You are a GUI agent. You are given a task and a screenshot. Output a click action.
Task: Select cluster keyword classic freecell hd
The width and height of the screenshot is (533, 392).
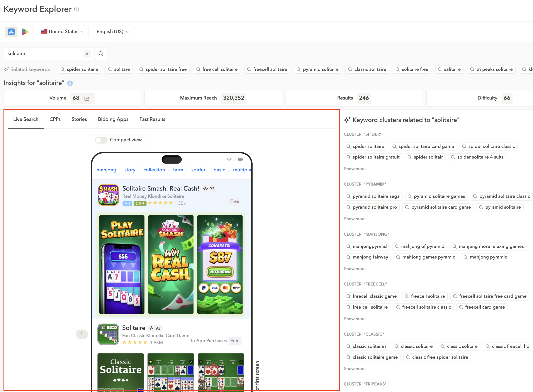(508, 346)
